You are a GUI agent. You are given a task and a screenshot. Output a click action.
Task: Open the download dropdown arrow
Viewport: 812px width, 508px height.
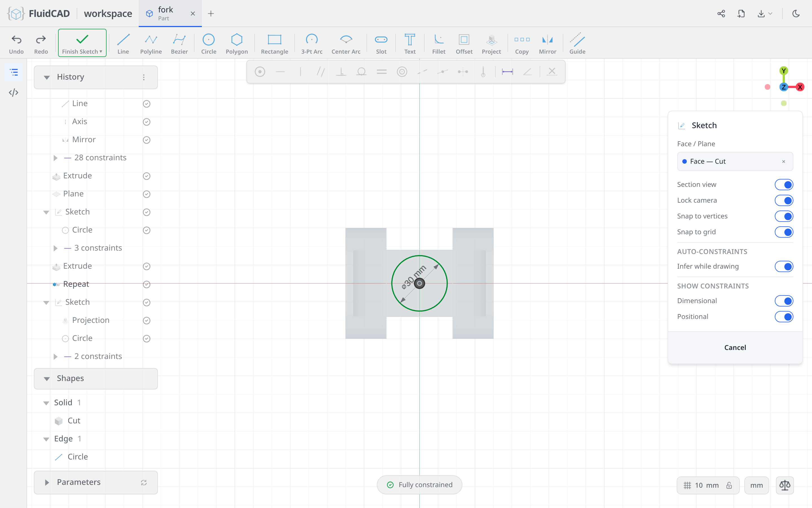pos(770,14)
